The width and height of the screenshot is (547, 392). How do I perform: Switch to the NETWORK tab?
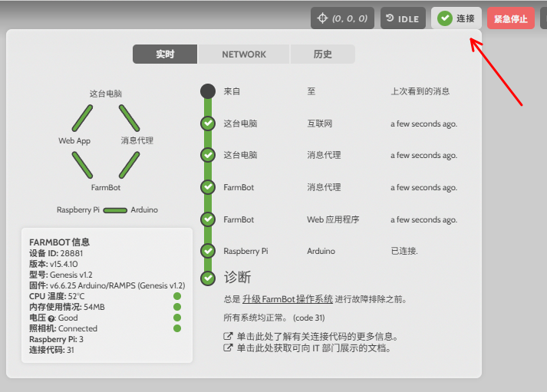(244, 54)
